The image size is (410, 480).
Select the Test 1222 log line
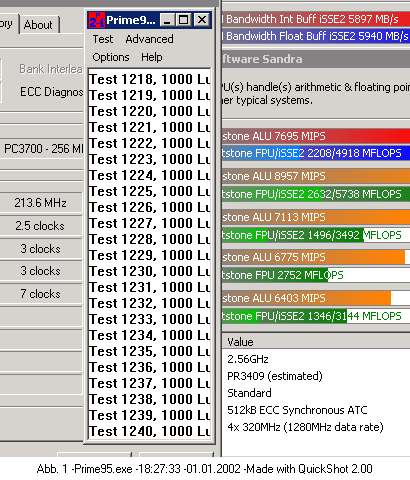(150, 143)
